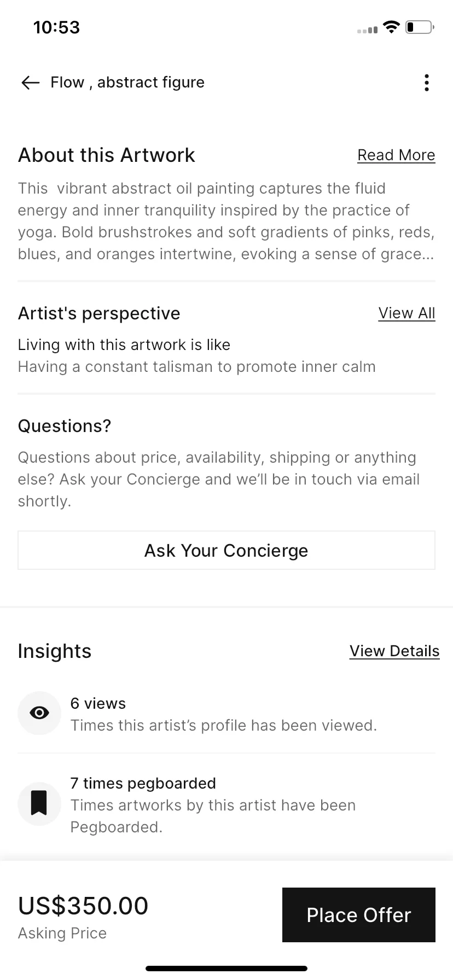Tap the Wi-Fi status icon

coord(391,27)
